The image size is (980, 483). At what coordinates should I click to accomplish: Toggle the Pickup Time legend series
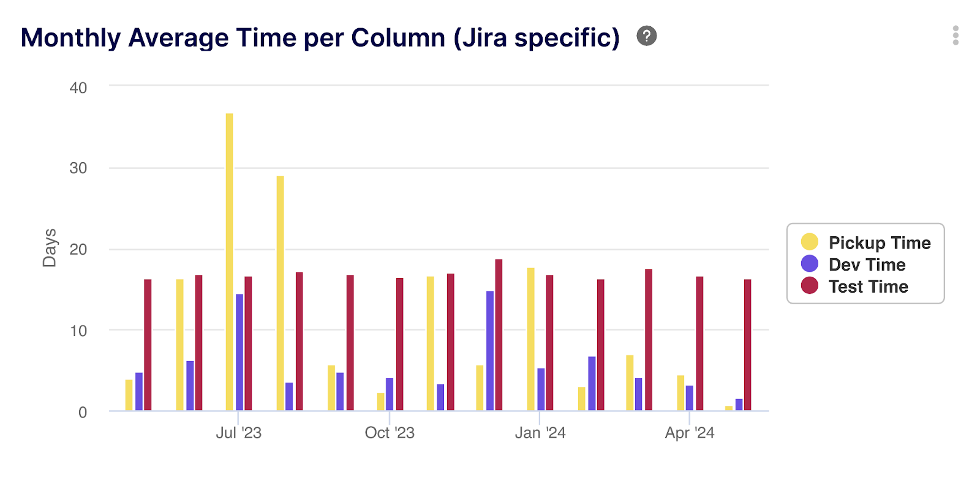pos(879,243)
